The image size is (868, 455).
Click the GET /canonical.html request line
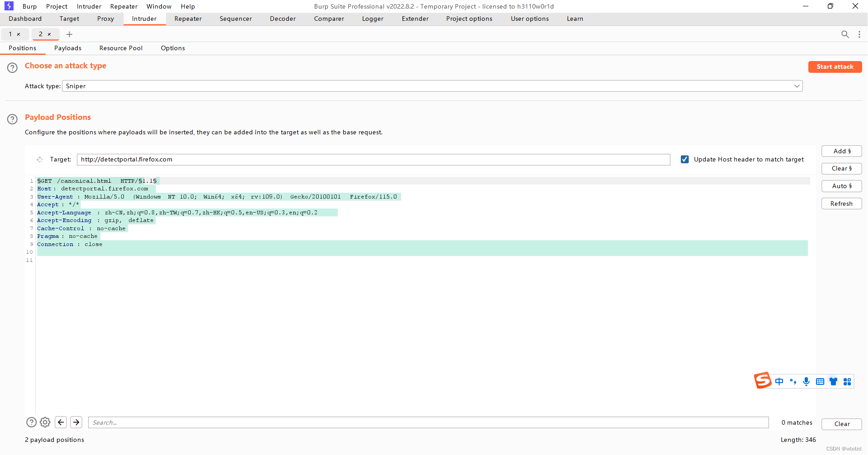(97, 181)
